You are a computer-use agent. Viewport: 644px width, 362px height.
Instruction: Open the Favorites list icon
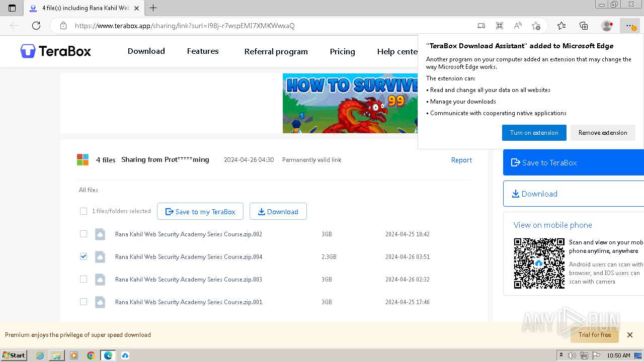click(x=561, y=26)
